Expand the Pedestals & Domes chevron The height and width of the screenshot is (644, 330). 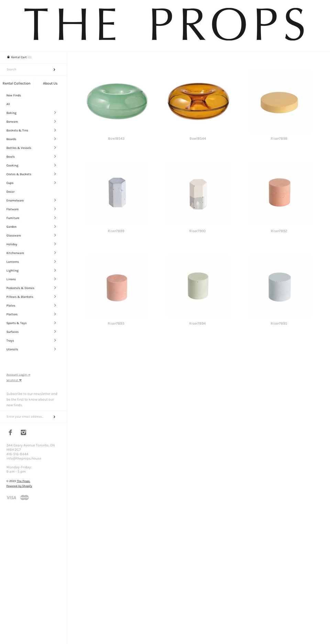point(55,288)
